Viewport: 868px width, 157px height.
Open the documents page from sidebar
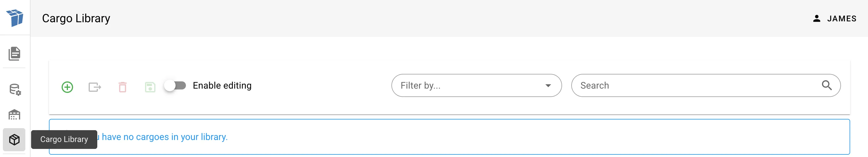click(x=14, y=53)
